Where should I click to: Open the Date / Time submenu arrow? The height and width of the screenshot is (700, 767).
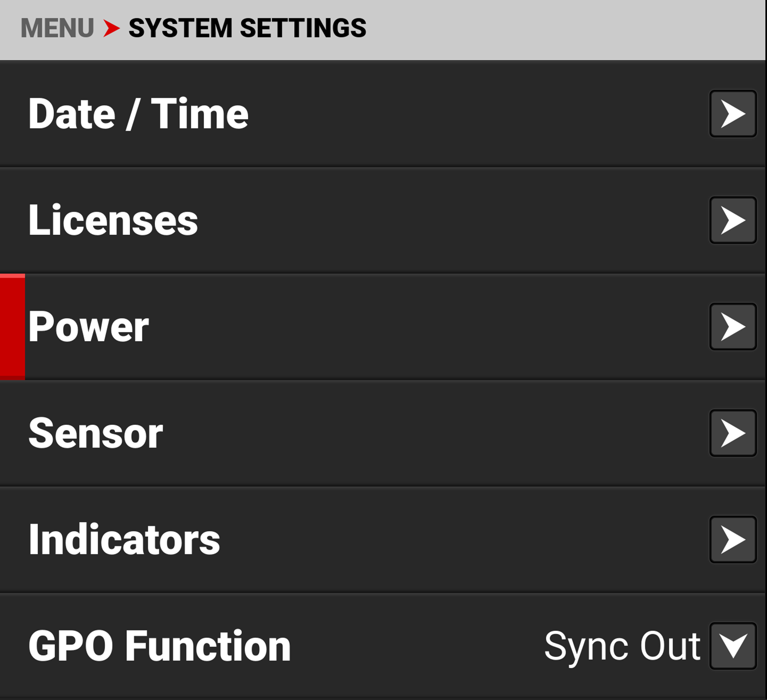[x=733, y=114]
